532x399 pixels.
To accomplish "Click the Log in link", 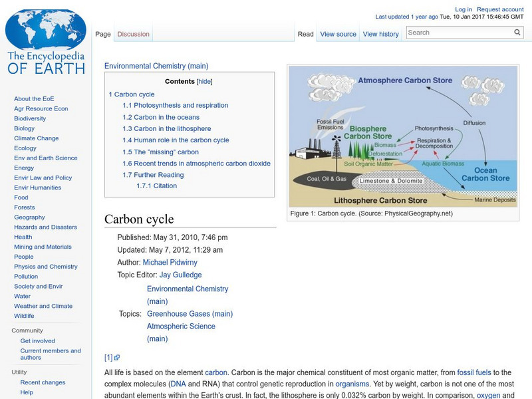I will click(464, 9).
